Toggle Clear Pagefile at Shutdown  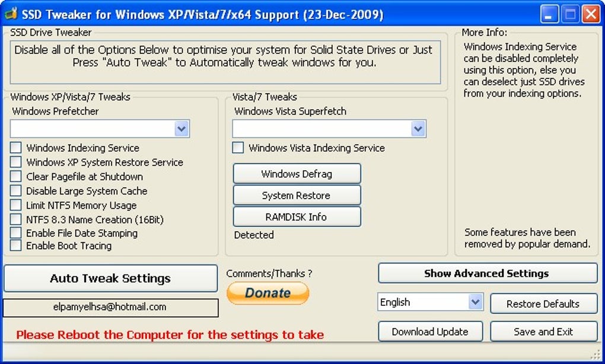[x=16, y=176]
